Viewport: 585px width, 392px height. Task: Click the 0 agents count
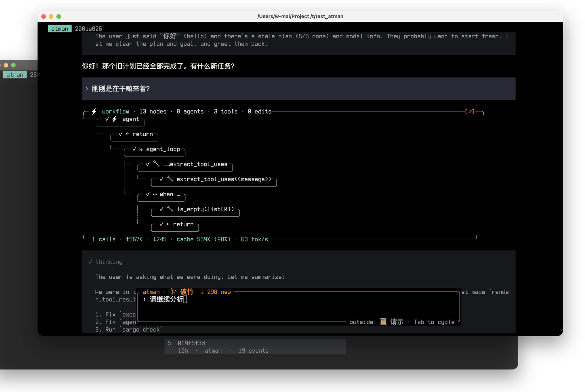coord(190,111)
